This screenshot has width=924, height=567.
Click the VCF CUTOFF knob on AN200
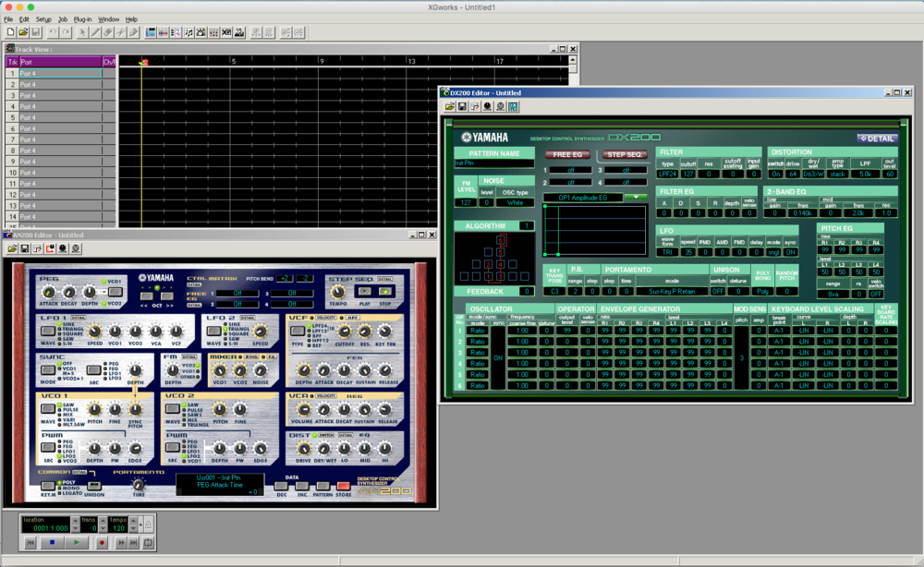click(x=344, y=331)
